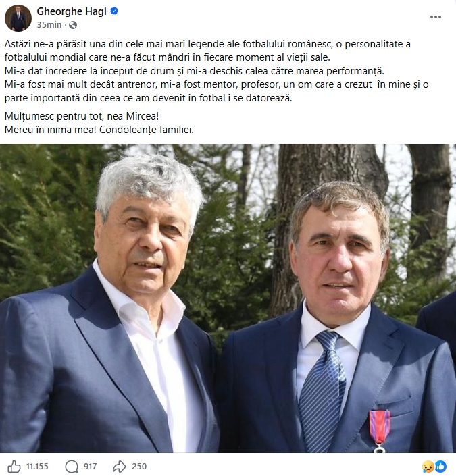Click the sad face reaction emoji
Screen dimensions: 456x476
[x=428, y=467]
